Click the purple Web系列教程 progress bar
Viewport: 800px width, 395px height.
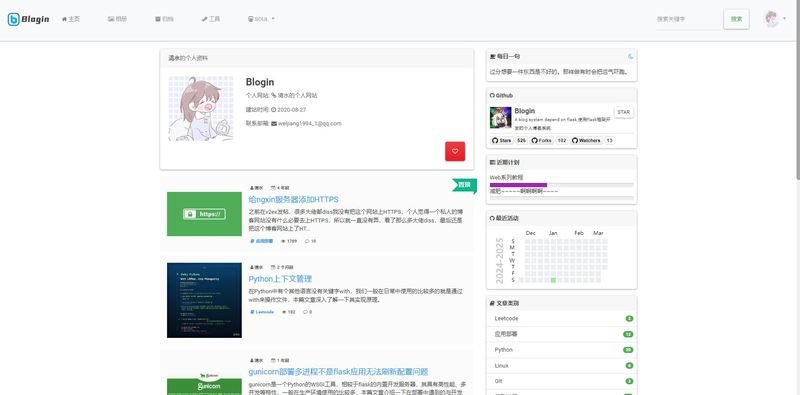tap(518, 185)
